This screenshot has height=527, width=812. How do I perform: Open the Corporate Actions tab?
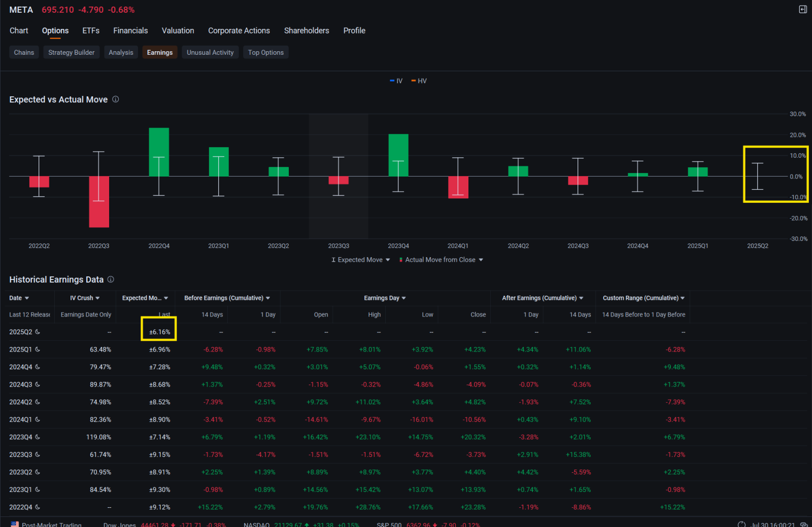tap(239, 30)
